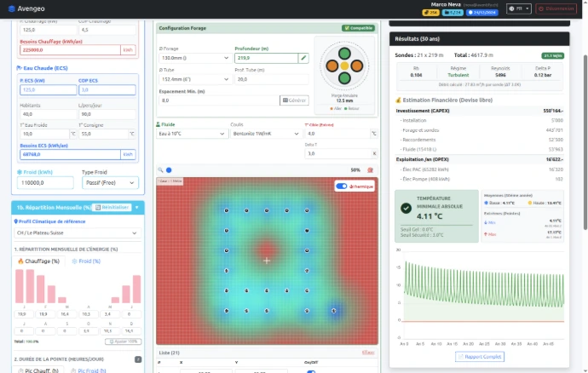This screenshot has width=588, height=373.
Task: Click the trash icon above the heatmap
Action: click(370, 169)
